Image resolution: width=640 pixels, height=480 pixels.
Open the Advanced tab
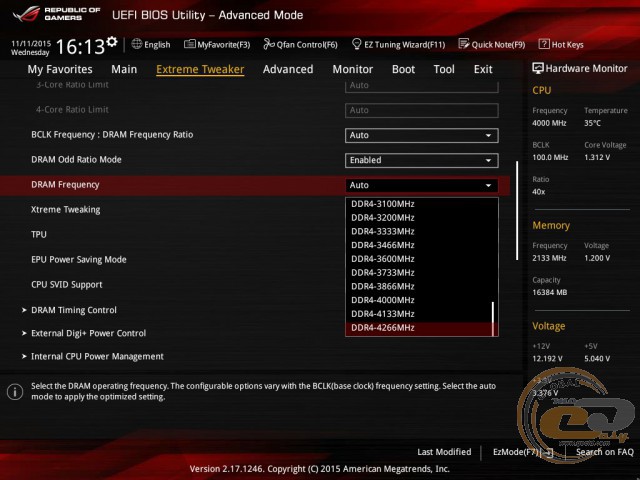point(288,69)
